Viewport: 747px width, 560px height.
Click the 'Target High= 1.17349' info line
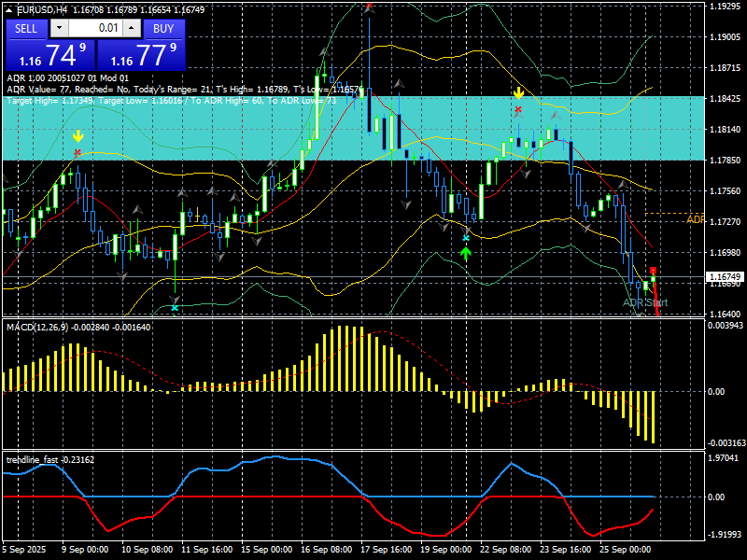pyautogui.click(x=172, y=101)
